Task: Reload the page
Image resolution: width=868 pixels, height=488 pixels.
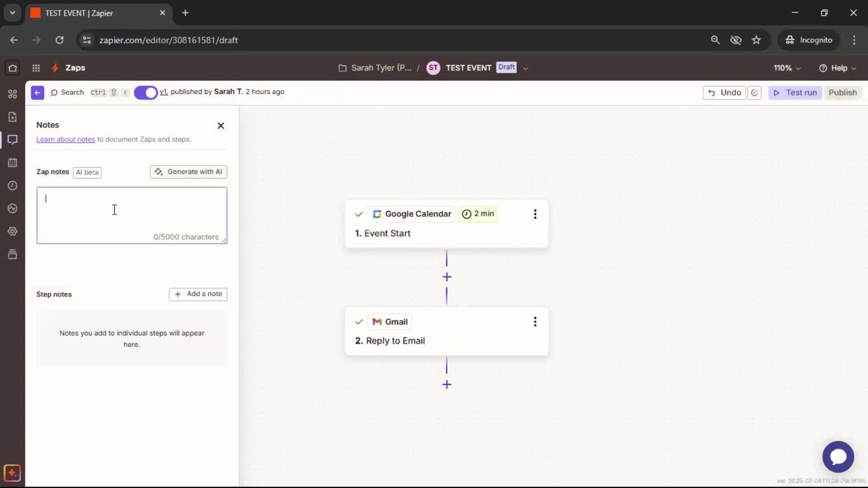Action: [x=59, y=40]
